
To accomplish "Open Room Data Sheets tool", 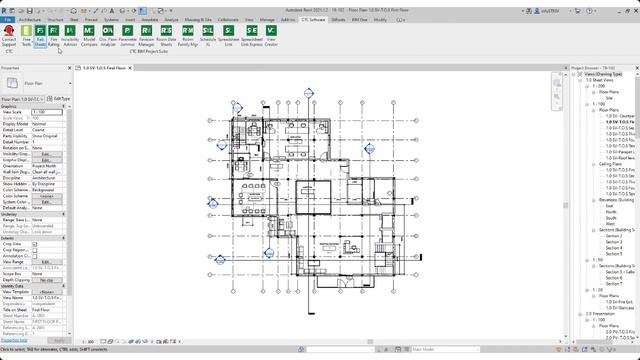I will (x=166, y=36).
